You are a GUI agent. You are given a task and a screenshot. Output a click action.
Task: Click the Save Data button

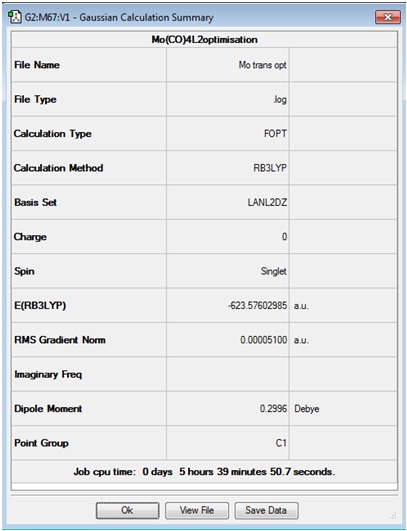[x=266, y=510]
